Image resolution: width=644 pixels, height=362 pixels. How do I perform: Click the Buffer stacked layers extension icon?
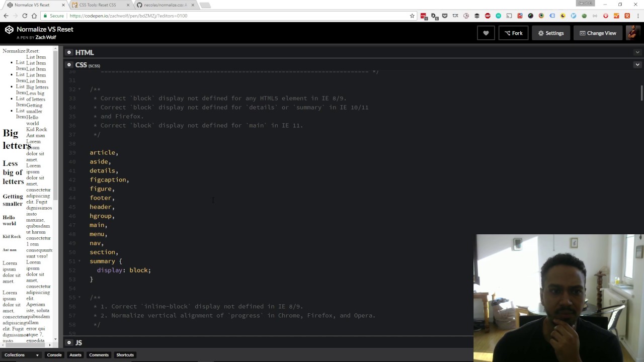(477, 16)
